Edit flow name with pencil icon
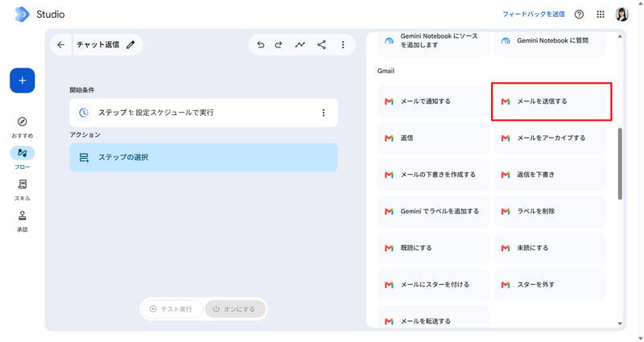The width and height of the screenshot is (644, 342). tap(130, 45)
